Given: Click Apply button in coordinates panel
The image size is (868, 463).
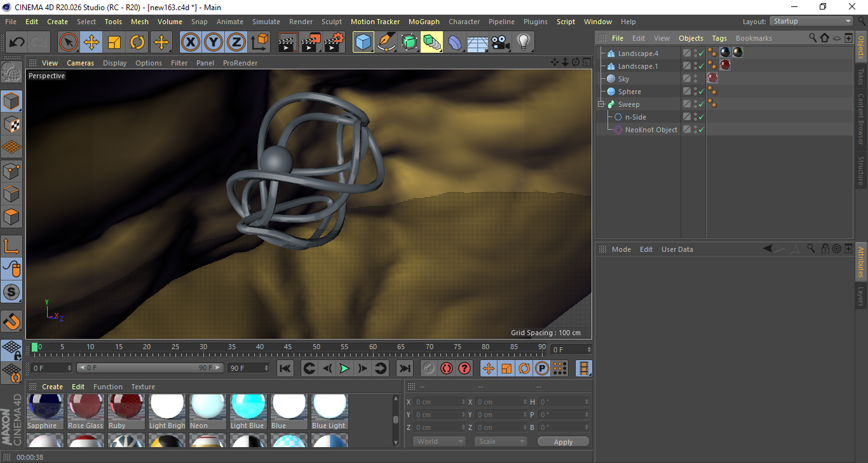Looking at the screenshot, I should tap(564, 442).
